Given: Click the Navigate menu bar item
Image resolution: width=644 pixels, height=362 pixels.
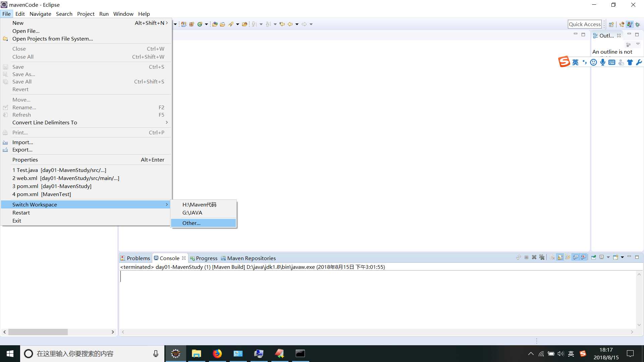Looking at the screenshot, I should [40, 14].
